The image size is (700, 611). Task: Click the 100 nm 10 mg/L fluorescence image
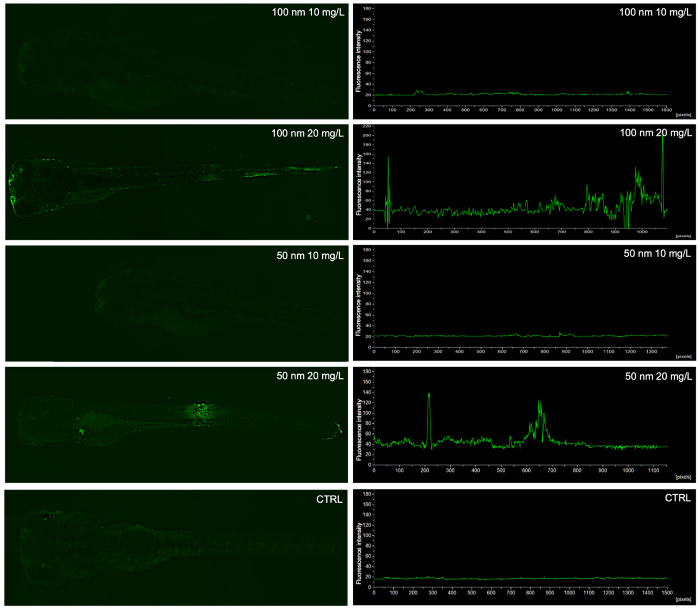tap(177, 61)
